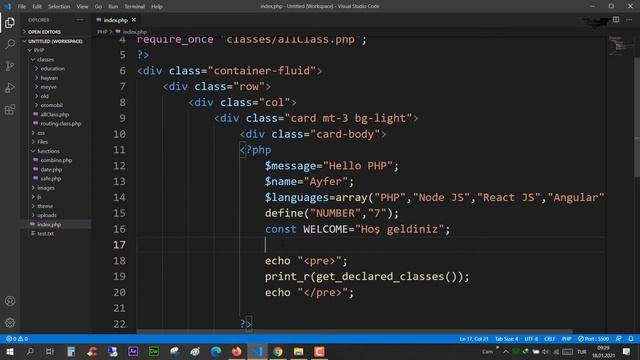
Task: Click the editor horizontal scrollbar
Action: (355, 332)
